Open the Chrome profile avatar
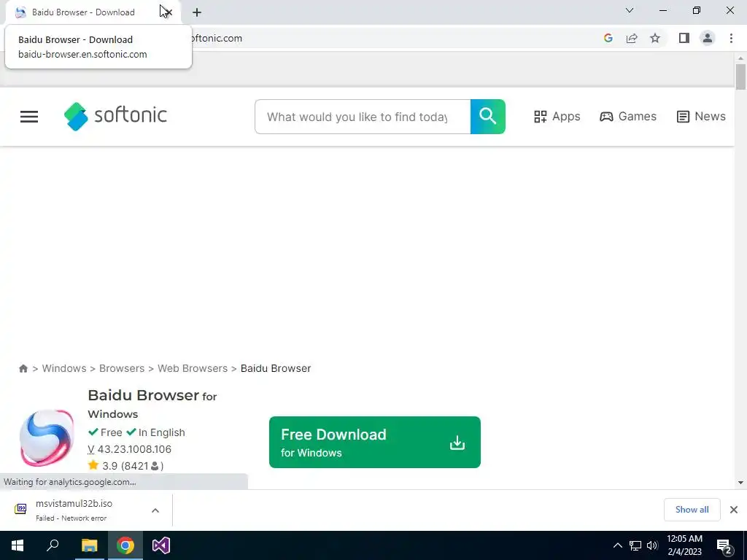Screen dimensions: 747x560 708,38
